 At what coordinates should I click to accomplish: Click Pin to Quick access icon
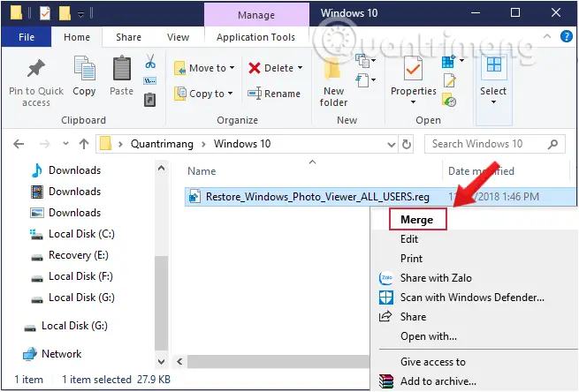tap(36, 69)
